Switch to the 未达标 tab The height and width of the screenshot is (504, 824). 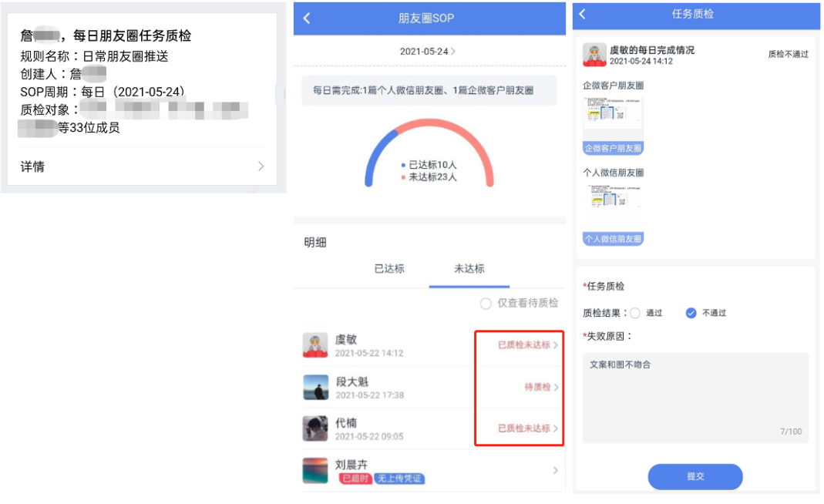(469, 269)
